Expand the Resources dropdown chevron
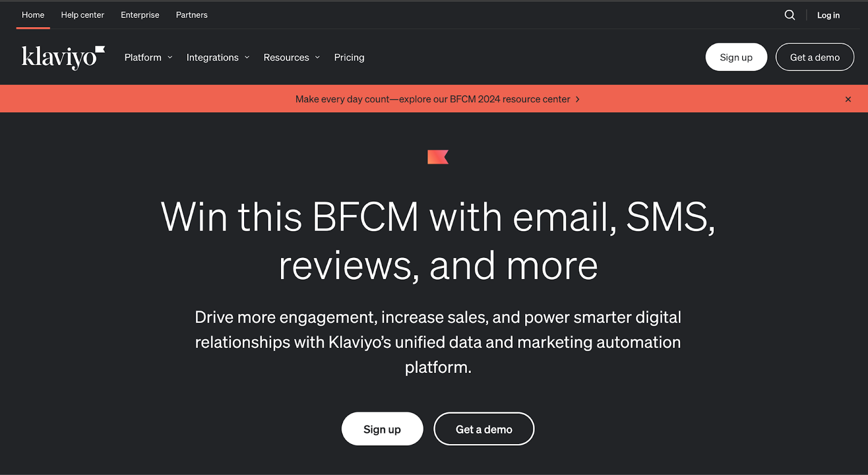Viewport: 868px width, 475px height. click(x=317, y=58)
